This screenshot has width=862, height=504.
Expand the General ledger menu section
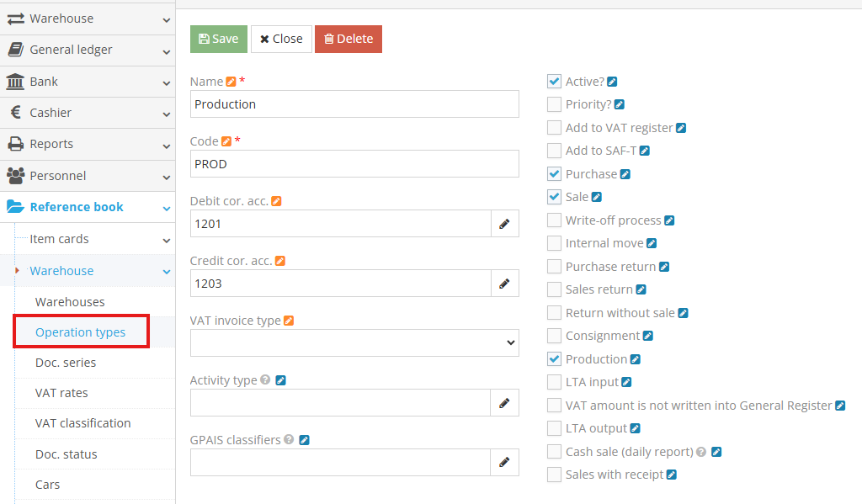coord(88,50)
